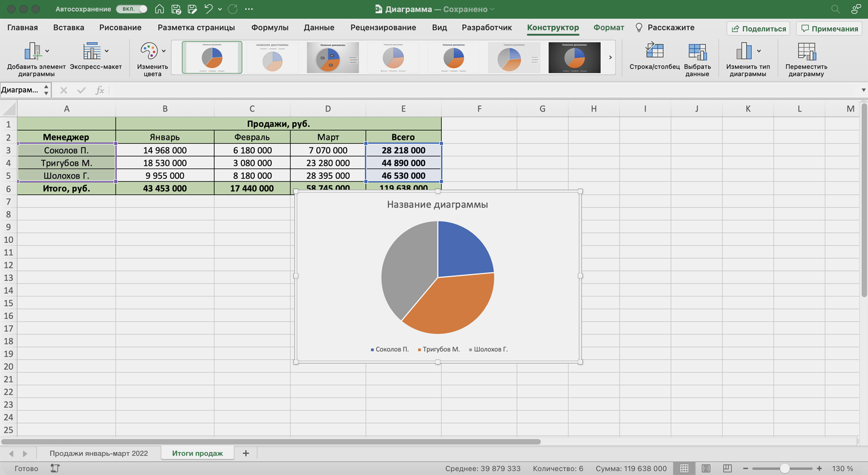The height and width of the screenshot is (475, 868).
Task: Switch to Page Layout view in status bar
Action: tap(706, 468)
